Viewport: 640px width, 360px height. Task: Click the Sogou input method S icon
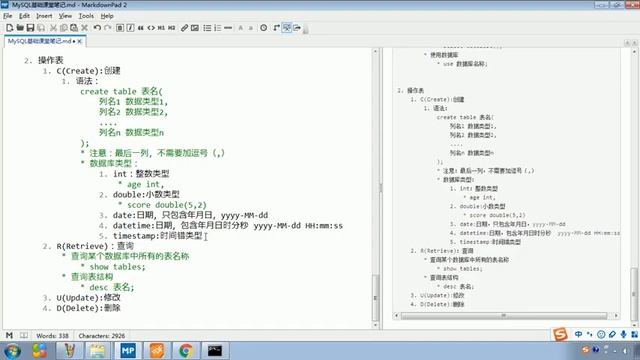560,334
